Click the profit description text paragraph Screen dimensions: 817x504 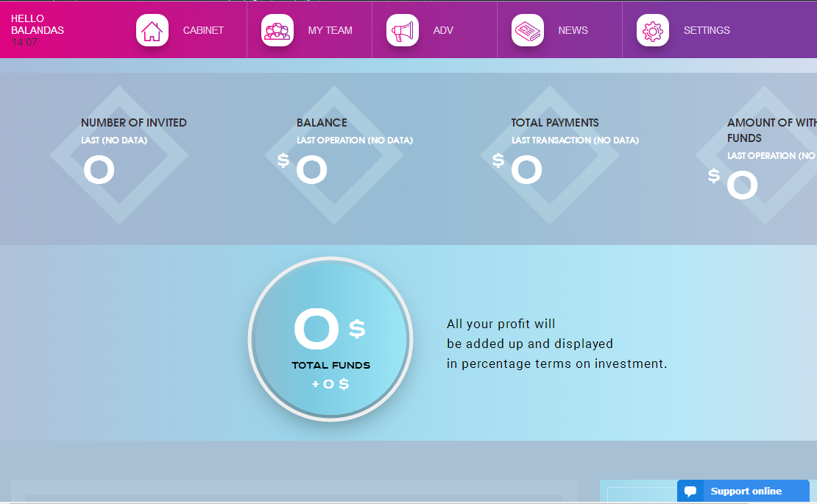556,344
